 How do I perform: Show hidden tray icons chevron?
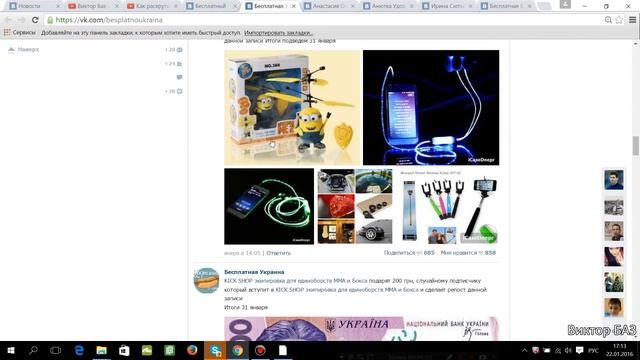[524, 351]
